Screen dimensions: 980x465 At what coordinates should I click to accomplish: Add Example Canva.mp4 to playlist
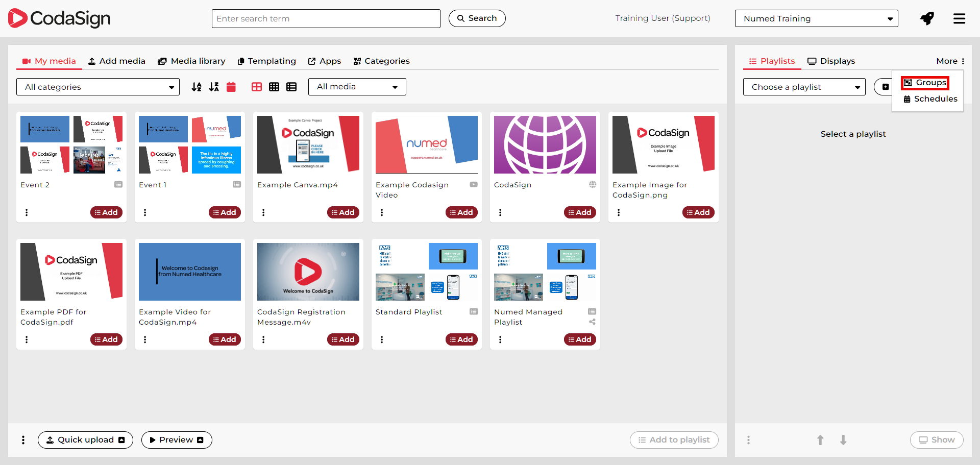coord(343,212)
